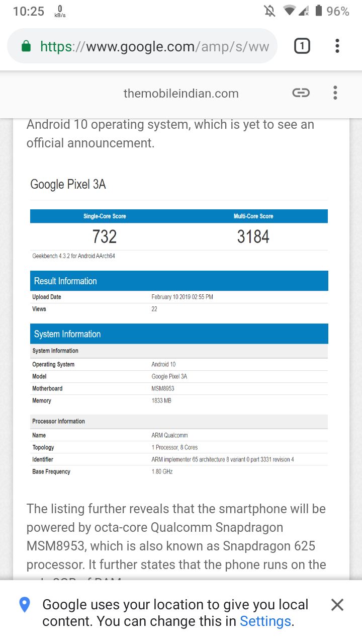Tap the network speed kB/s indicator
This screenshot has width=362, height=644.
point(60,11)
